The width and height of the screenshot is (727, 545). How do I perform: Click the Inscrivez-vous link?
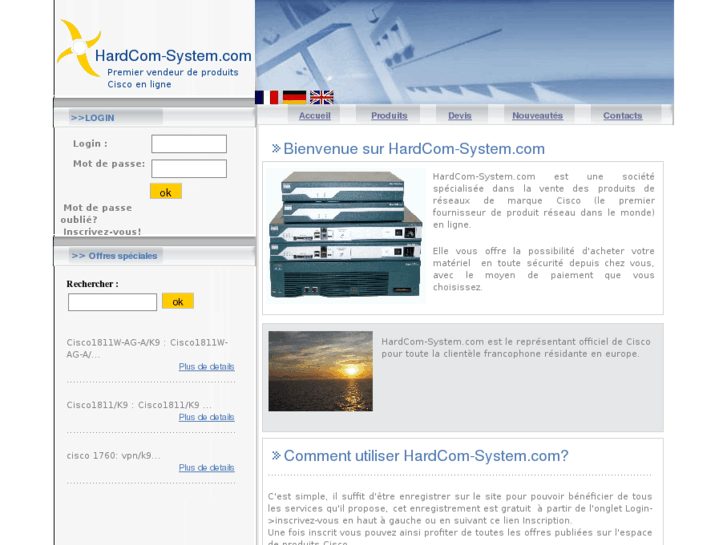click(102, 231)
